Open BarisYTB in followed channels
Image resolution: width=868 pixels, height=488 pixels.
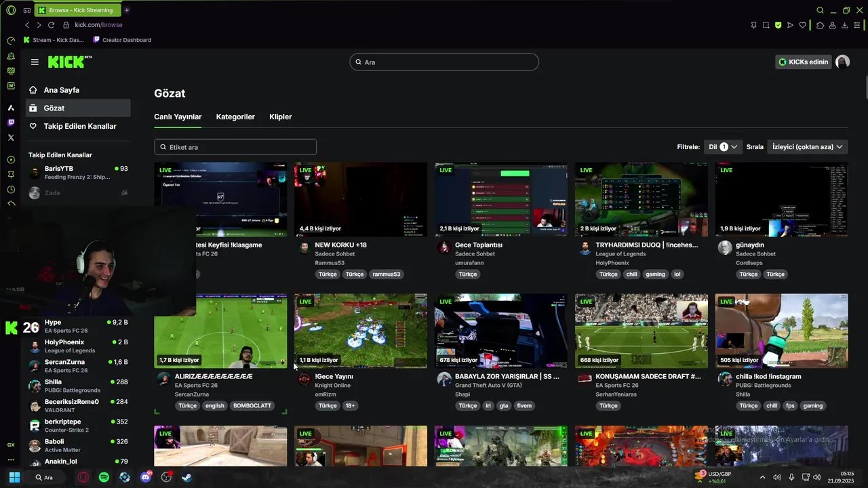click(78, 173)
